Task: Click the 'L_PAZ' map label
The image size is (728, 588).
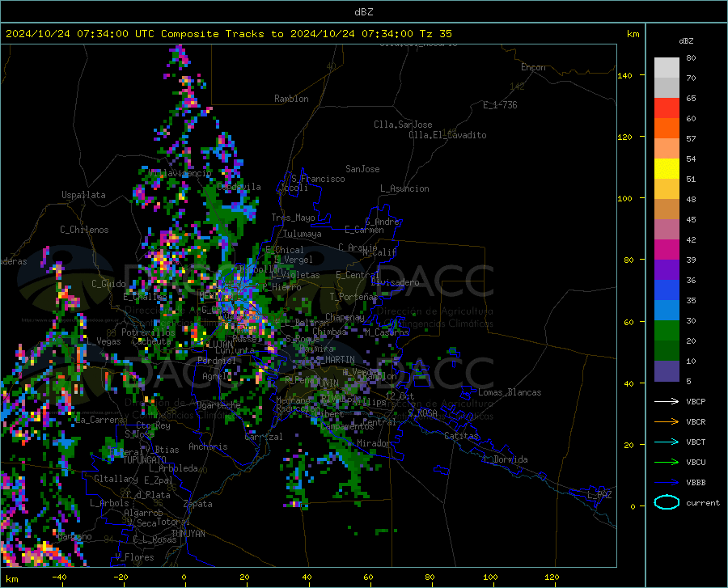Action: (x=599, y=495)
